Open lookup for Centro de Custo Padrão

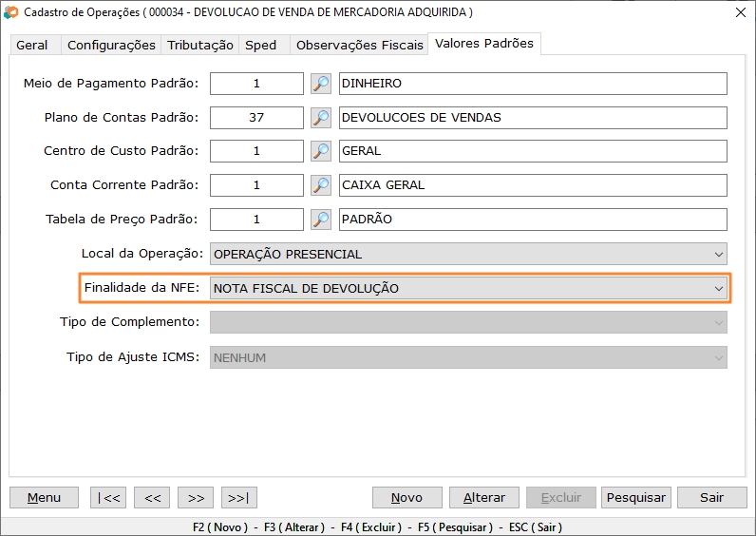click(x=321, y=151)
